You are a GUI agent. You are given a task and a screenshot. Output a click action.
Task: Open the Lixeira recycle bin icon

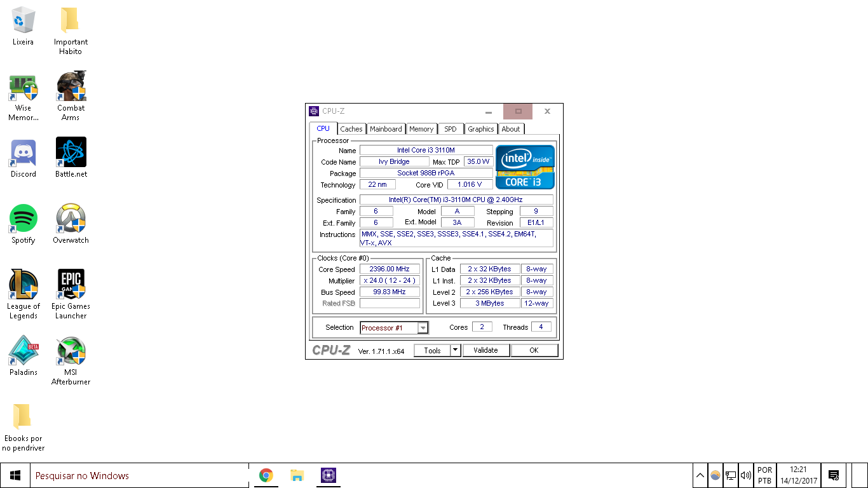coord(24,26)
